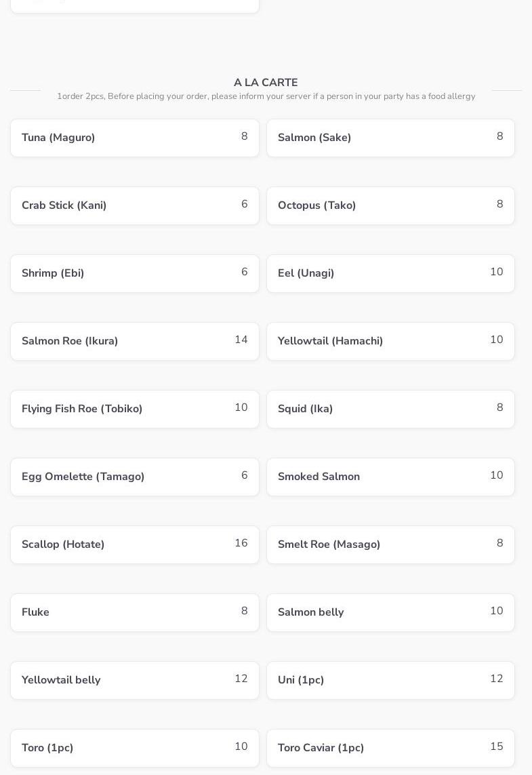
Task: Click the Toro Caviar (1pc) card
Action: 390,748
